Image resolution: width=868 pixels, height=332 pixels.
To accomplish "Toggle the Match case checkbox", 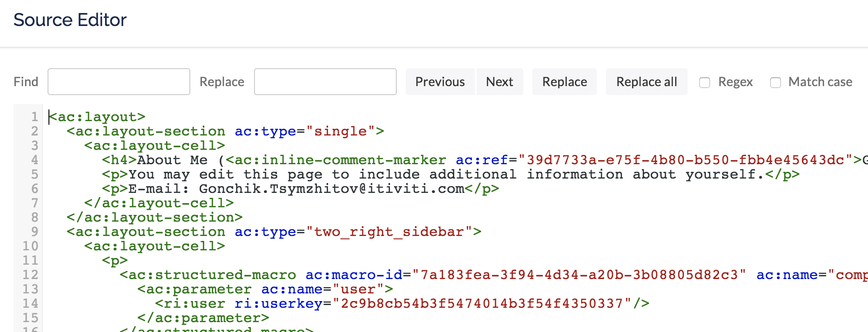I will [x=776, y=83].
